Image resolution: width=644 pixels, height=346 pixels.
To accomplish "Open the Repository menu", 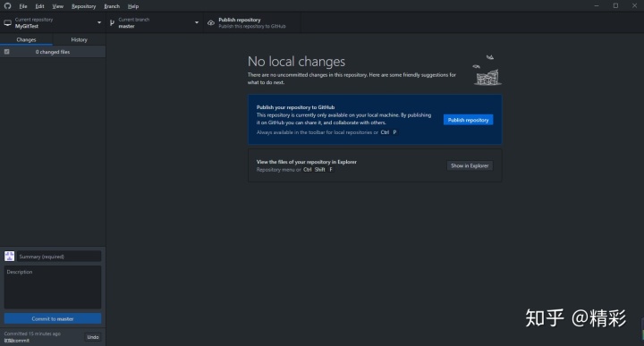I will coord(83,6).
